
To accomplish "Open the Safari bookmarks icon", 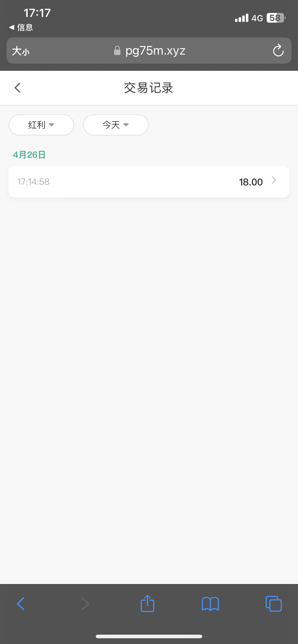I will (x=210, y=604).
